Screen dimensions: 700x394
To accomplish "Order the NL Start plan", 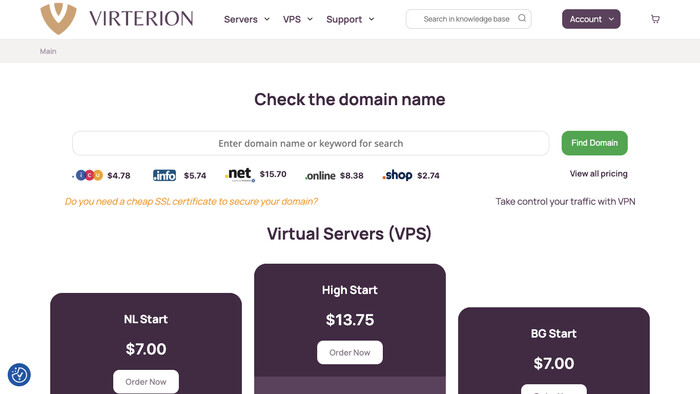I will (146, 382).
